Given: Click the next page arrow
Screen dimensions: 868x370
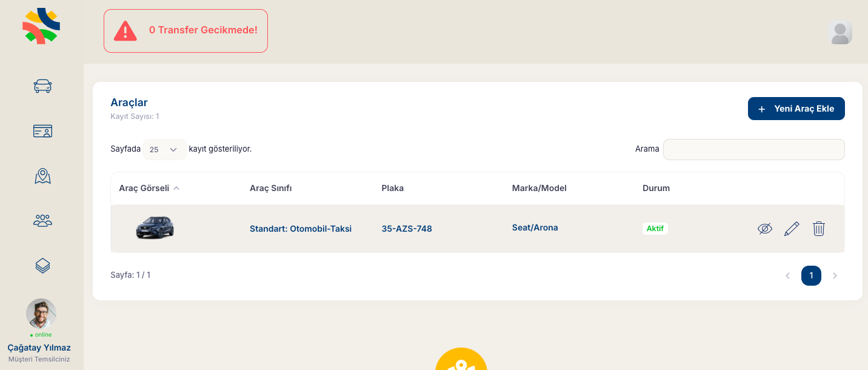Looking at the screenshot, I should click(x=835, y=275).
